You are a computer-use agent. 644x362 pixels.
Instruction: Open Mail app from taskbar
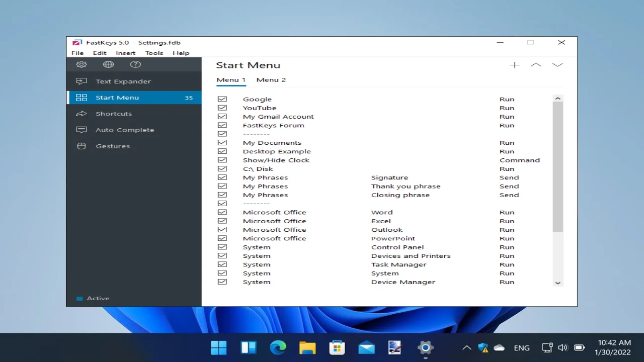(x=366, y=347)
